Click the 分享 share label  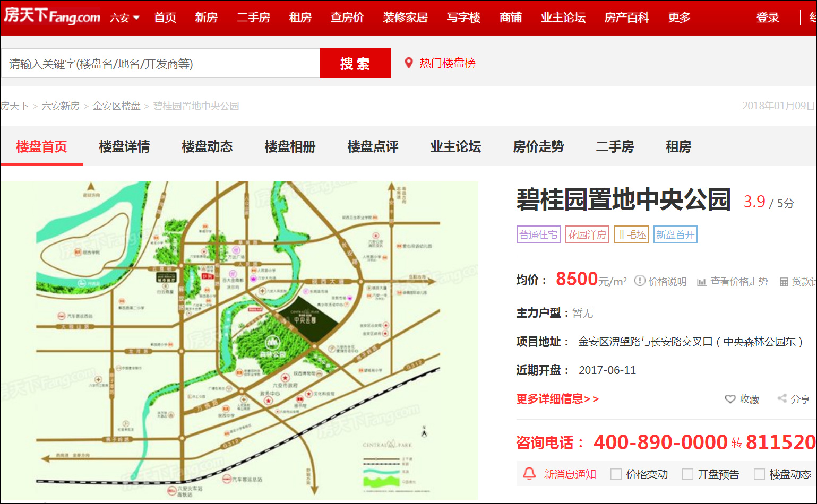point(800,399)
